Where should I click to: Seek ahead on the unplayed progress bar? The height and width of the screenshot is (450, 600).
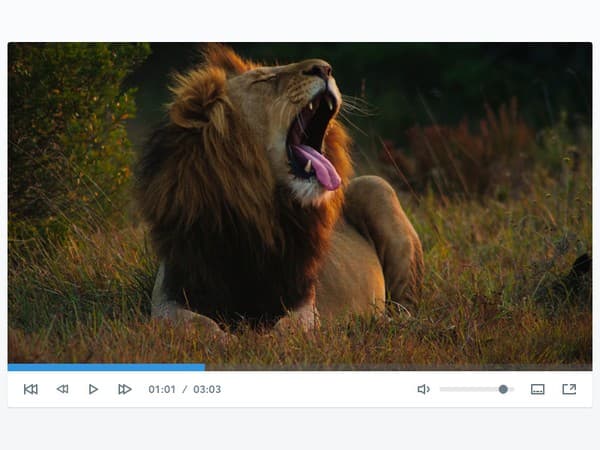click(x=400, y=367)
